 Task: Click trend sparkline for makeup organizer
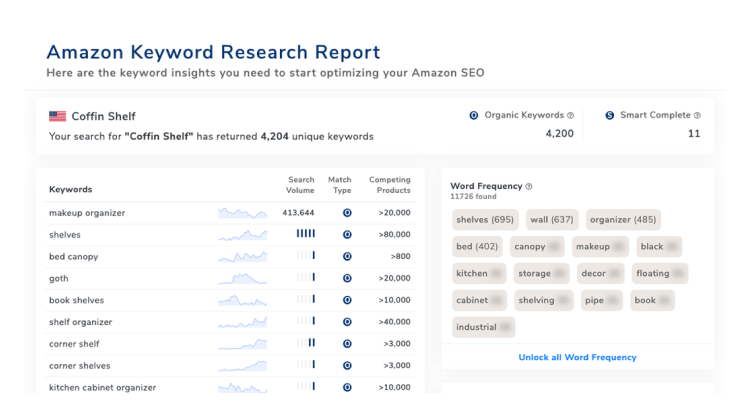coord(243,213)
